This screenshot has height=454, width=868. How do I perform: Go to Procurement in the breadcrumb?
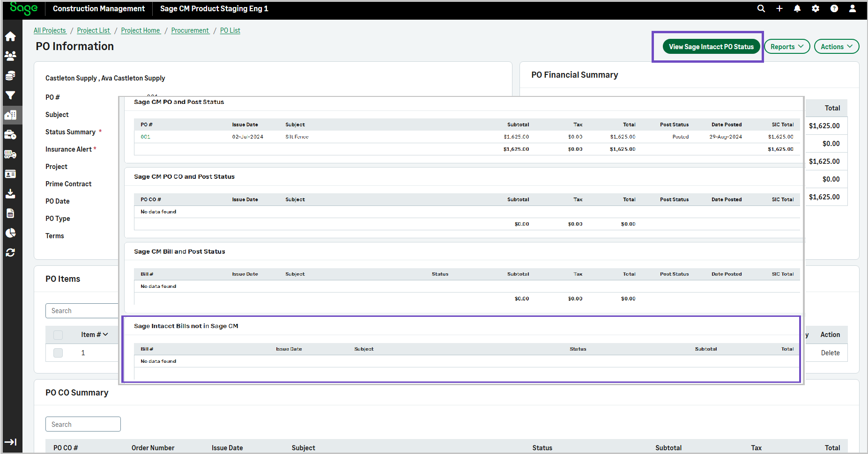coord(190,30)
